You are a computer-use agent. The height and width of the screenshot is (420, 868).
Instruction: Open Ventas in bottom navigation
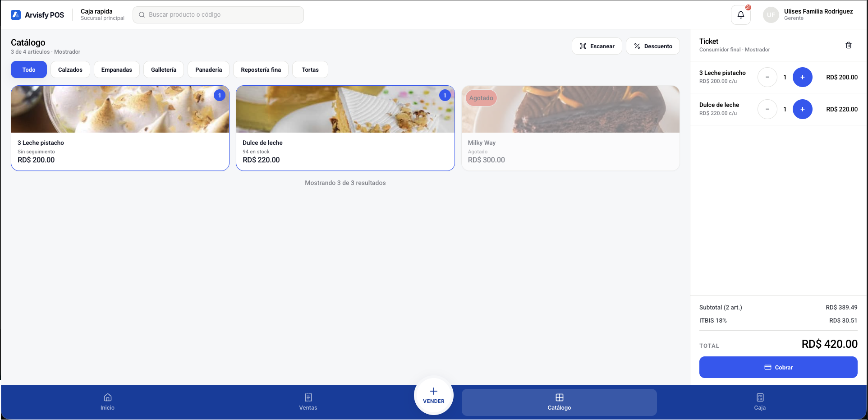pos(308,402)
